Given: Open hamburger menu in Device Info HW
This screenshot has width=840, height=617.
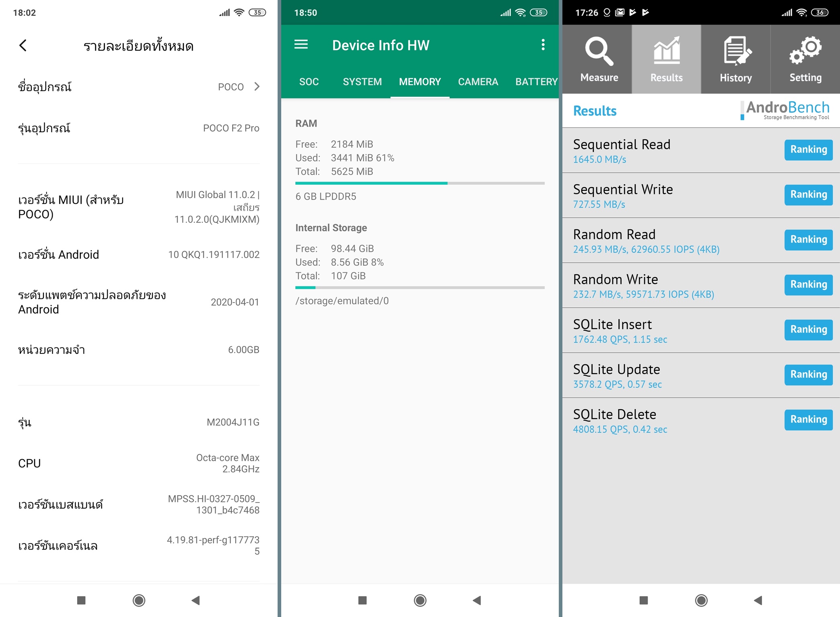Looking at the screenshot, I should [x=301, y=45].
